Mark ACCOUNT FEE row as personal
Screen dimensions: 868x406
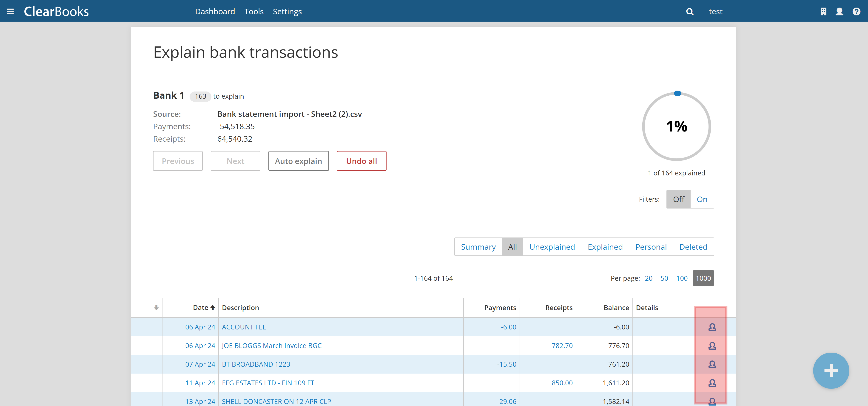click(712, 327)
